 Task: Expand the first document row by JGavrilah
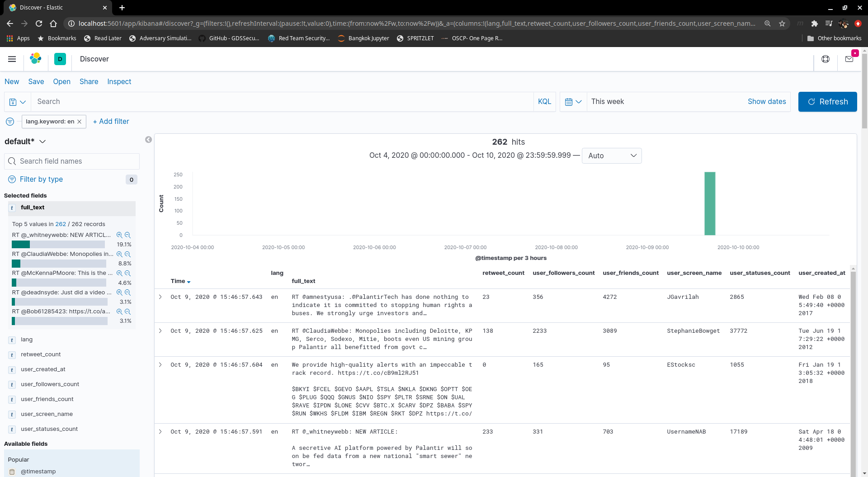[160, 297]
